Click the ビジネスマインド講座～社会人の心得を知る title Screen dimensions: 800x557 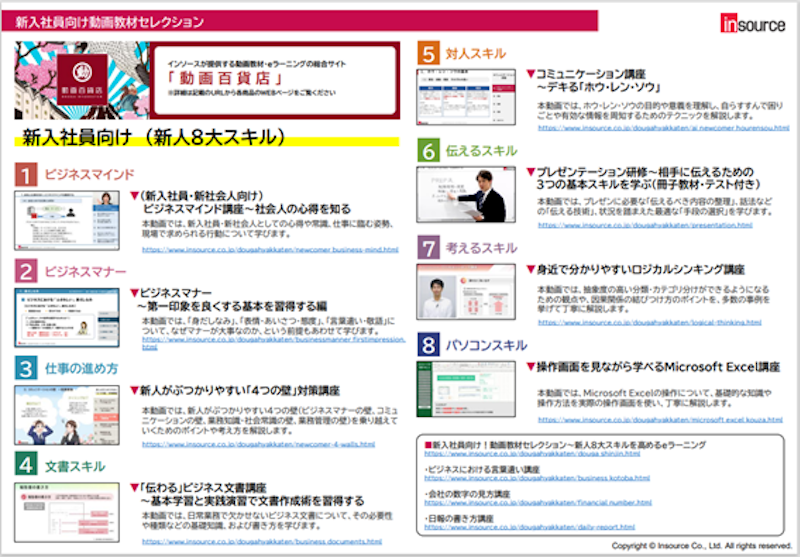tap(247, 209)
